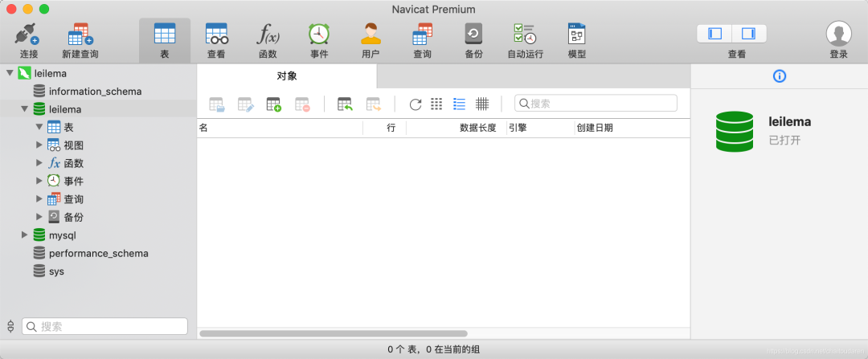The image size is (868, 359).
Task: Expand the 备份 tree node
Action: [39, 217]
